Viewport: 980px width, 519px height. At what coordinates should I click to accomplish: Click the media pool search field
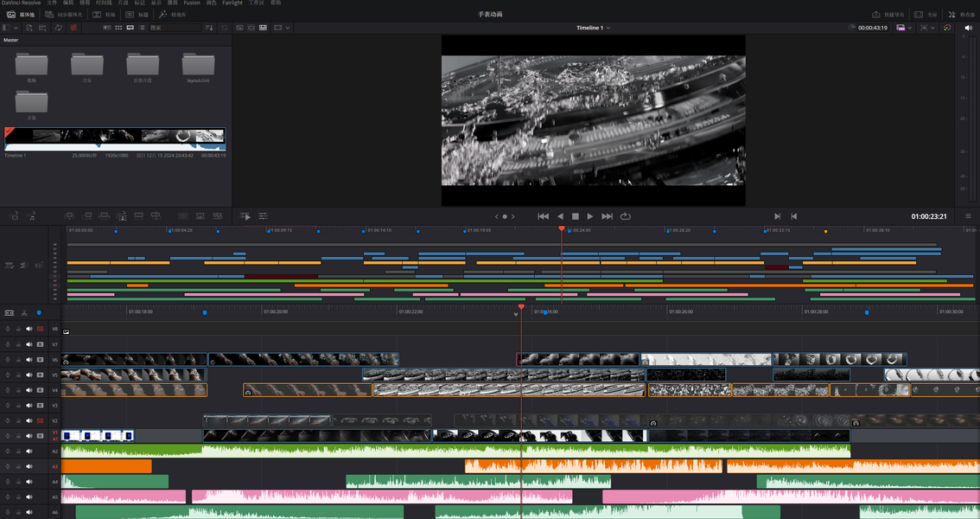click(x=175, y=28)
